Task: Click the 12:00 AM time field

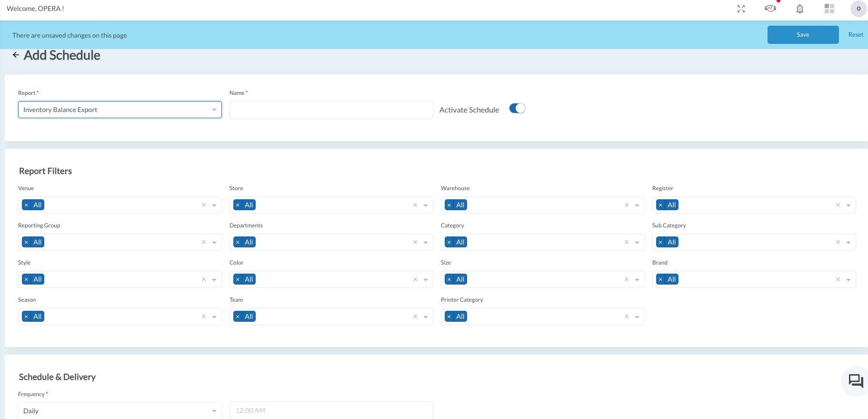Action: 331,410
